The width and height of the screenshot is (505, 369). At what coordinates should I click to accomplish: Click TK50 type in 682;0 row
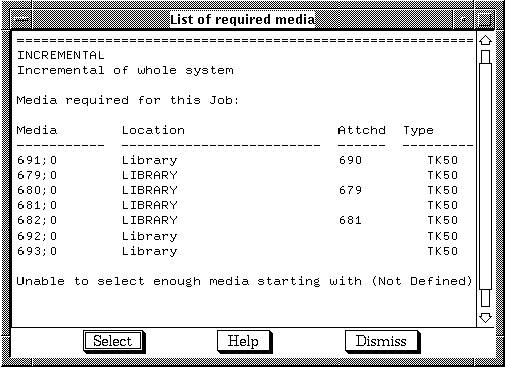(443, 220)
